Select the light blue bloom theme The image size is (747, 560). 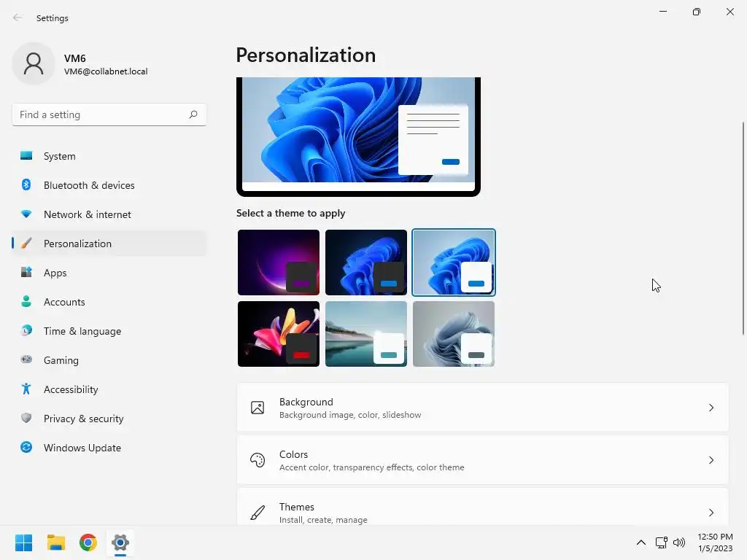click(x=454, y=262)
